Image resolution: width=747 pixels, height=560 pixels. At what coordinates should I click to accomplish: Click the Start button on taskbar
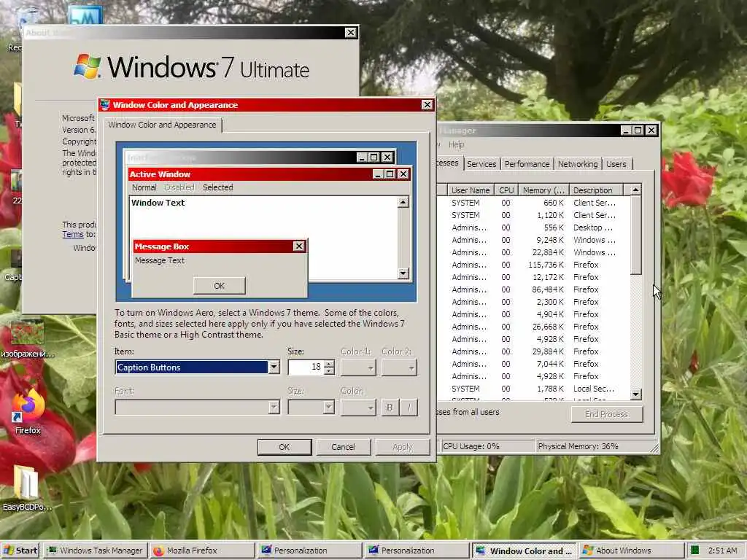click(x=20, y=551)
